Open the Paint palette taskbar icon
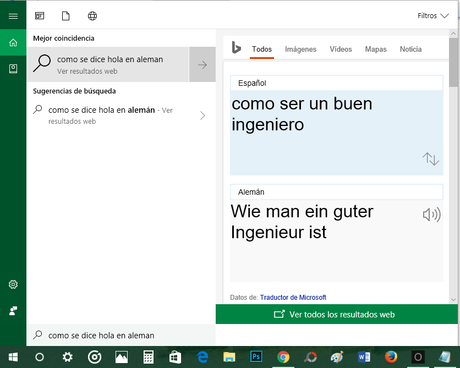Image resolution: width=460 pixels, height=368 pixels. click(337, 357)
